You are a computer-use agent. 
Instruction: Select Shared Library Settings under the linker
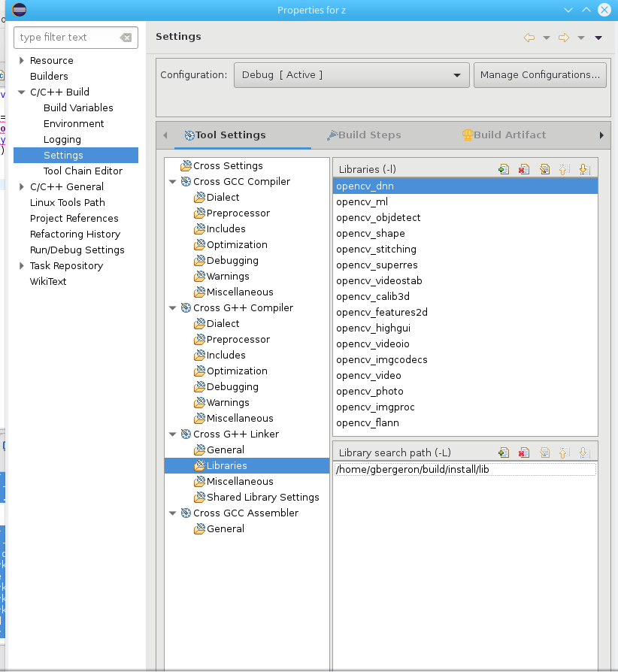262,498
